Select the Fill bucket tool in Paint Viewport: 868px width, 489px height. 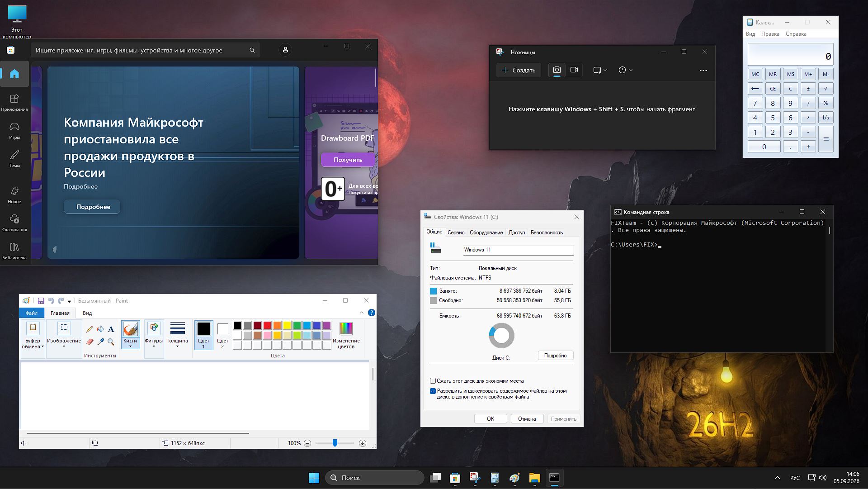[x=100, y=329]
